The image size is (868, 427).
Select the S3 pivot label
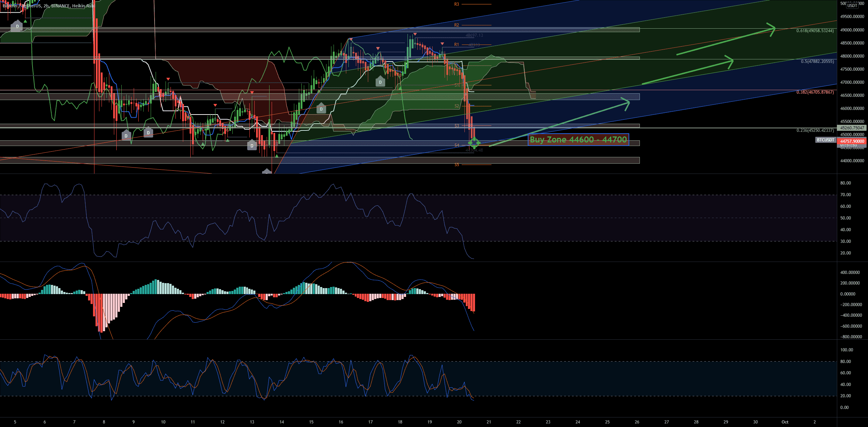tap(457, 126)
